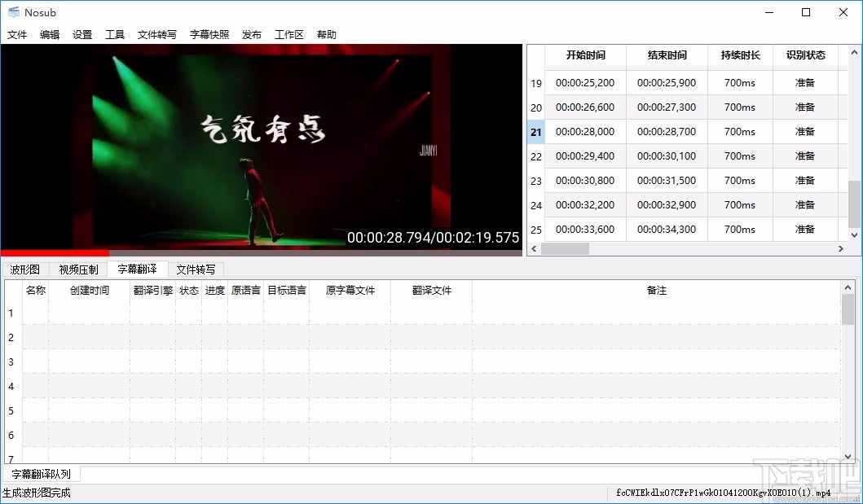Click end time 00:00:34,300 cell
The image size is (863, 504).
click(x=667, y=229)
